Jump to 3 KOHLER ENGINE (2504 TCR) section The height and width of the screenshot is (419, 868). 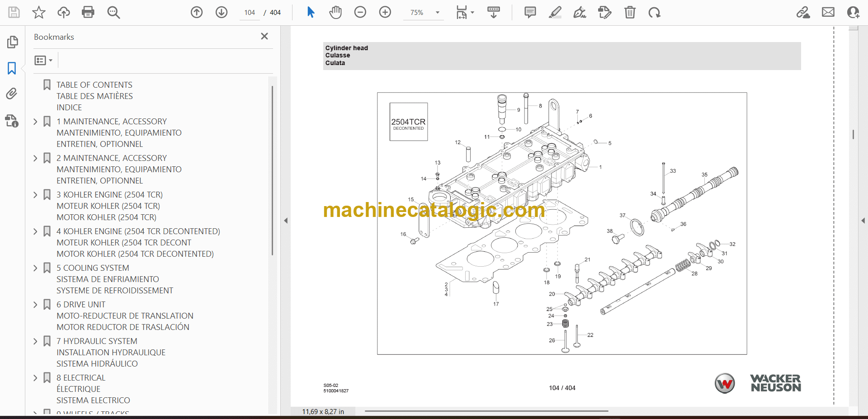[x=109, y=206]
